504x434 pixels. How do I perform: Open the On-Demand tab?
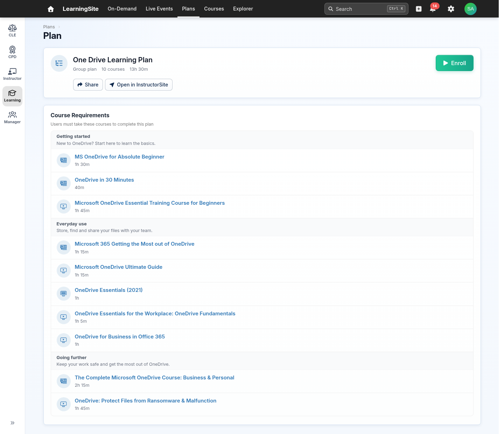click(x=122, y=9)
